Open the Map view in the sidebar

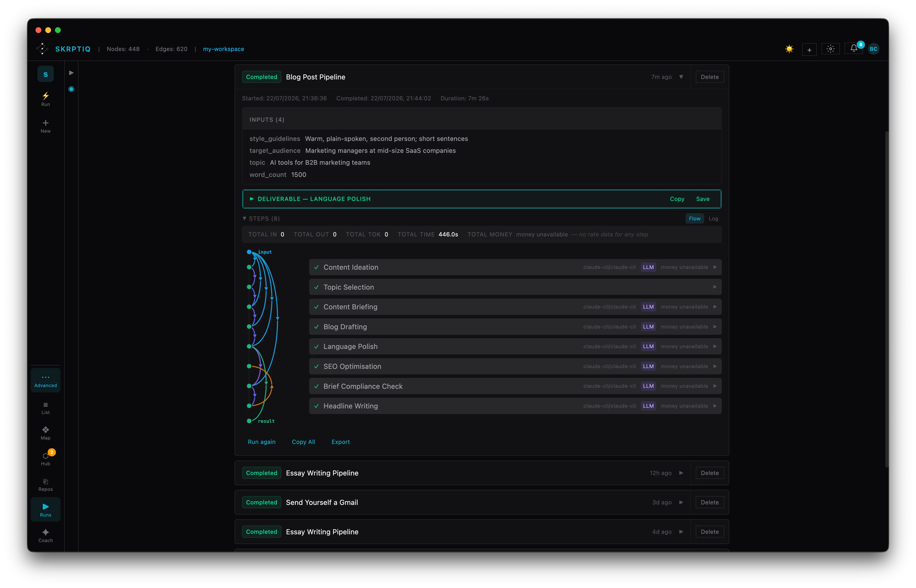pos(45,433)
